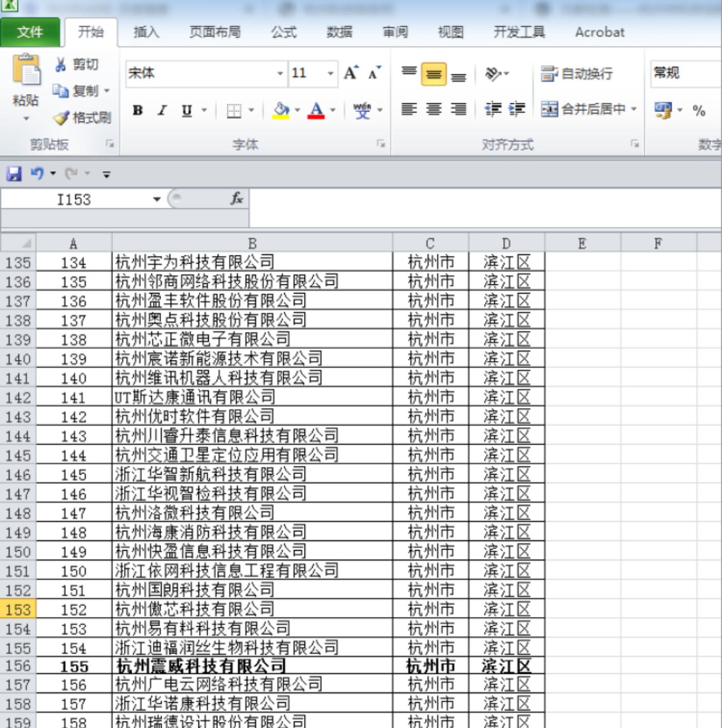The width and height of the screenshot is (722, 728).
Task: Open font color dropdown arrow
Action: point(333,110)
